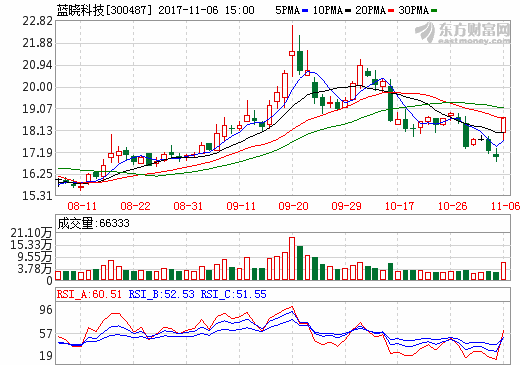This screenshot has width=520, height=365.
Task: Click the 15.31 price axis label
Action: pos(37,196)
